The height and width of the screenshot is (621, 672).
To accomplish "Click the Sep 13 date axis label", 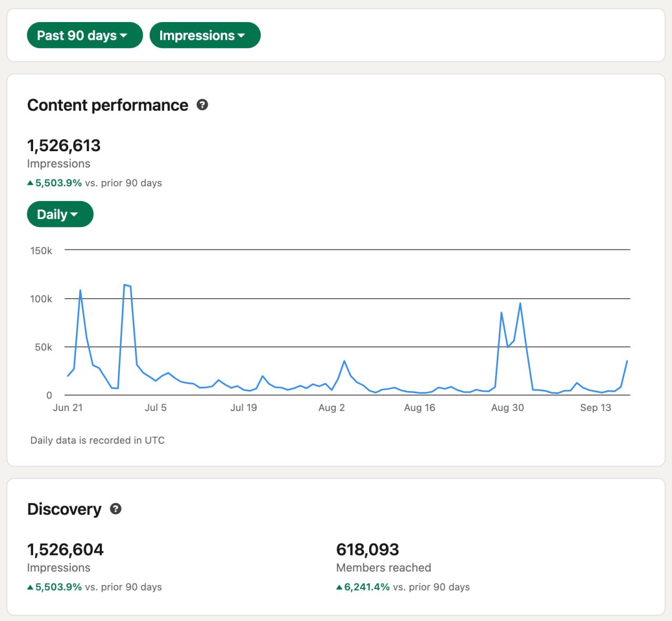I will click(595, 408).
